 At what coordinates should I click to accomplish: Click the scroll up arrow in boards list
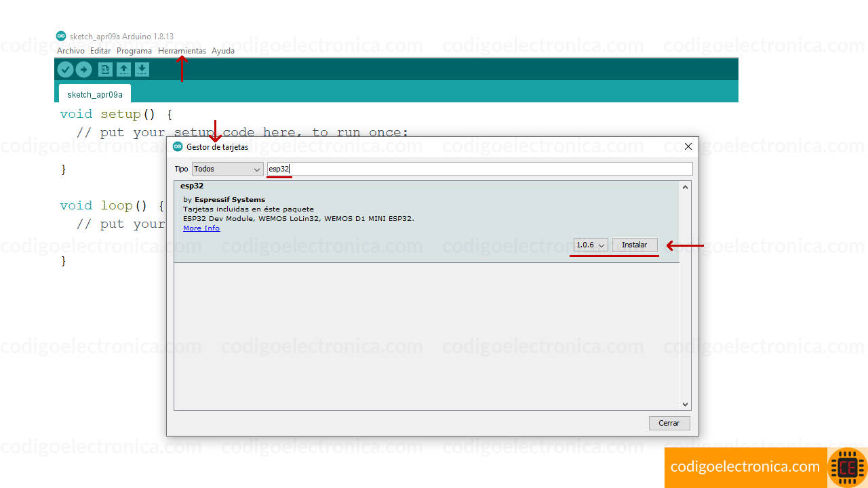coord(685,187)
